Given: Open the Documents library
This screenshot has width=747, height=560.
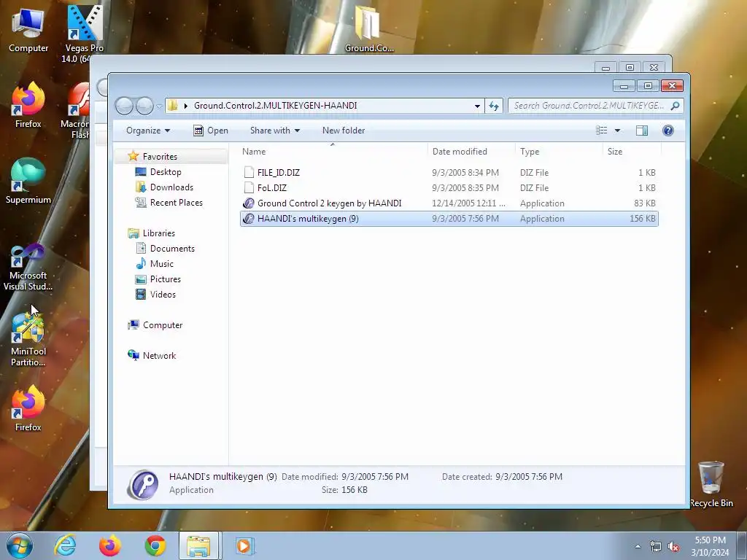Looking at the screenshot, I should tap(172, 249).
